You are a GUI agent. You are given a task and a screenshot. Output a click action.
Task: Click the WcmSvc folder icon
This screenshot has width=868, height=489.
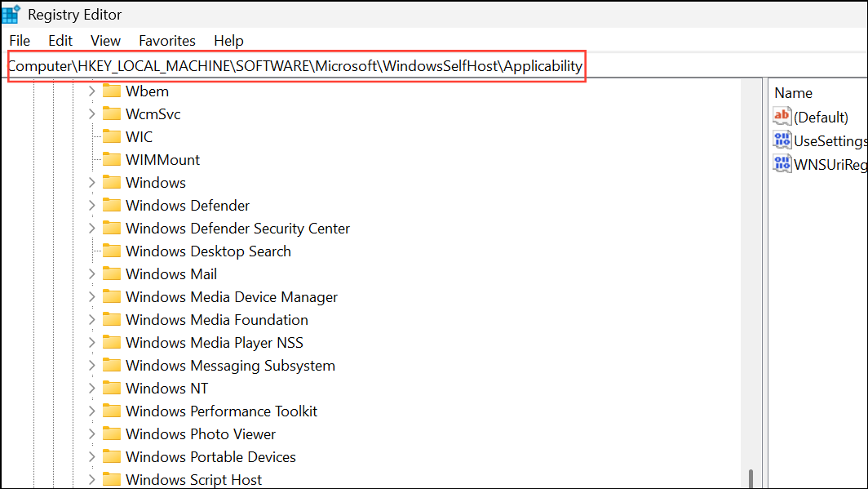pos(112,113)
